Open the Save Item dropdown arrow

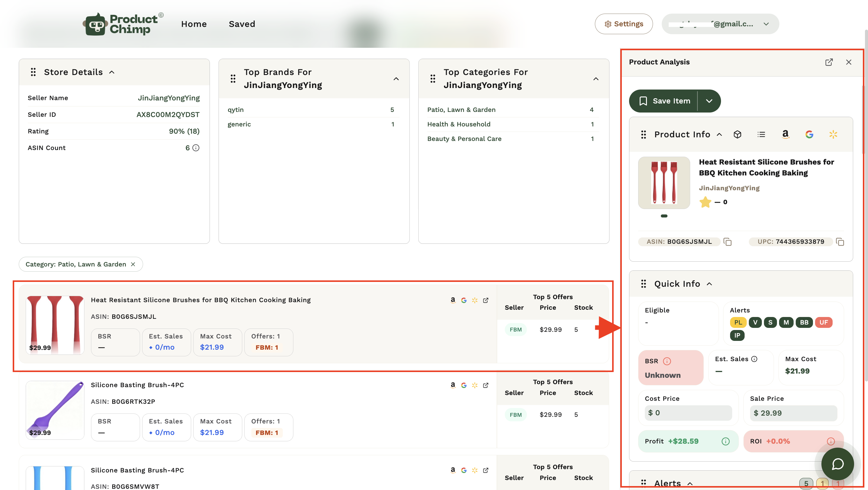[709, 101]
